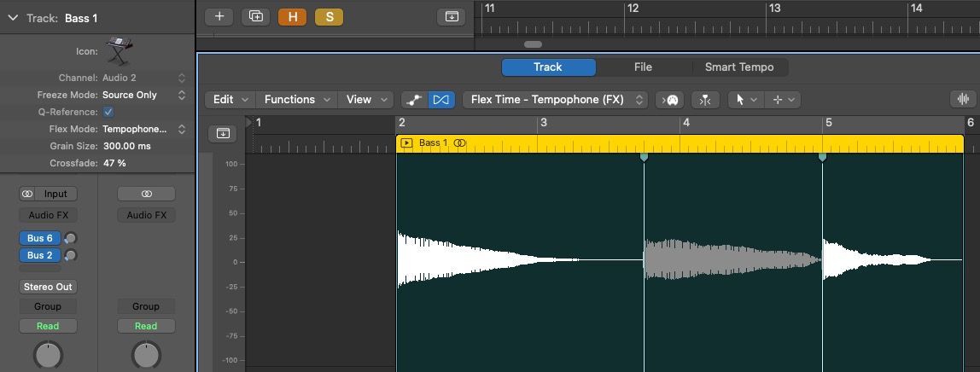Click the first flex marker handle near bar 4
This screenshot has width=980, height=372.
pos(644,158)
